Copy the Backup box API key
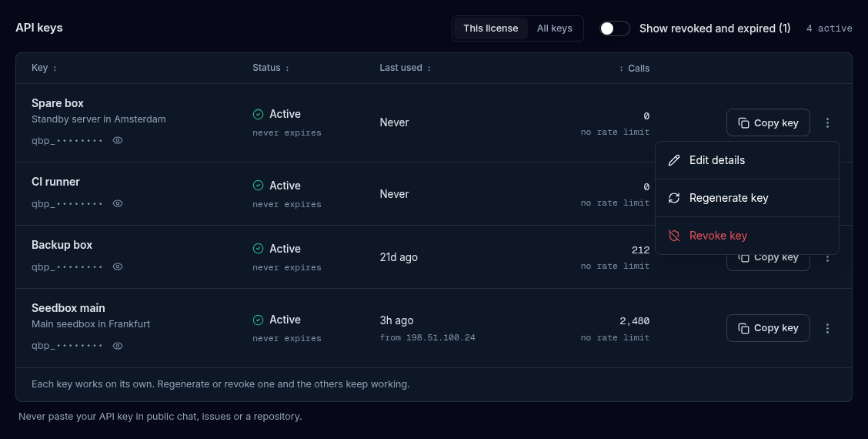This screenshot has width=868, height=439. pos(768,260)
